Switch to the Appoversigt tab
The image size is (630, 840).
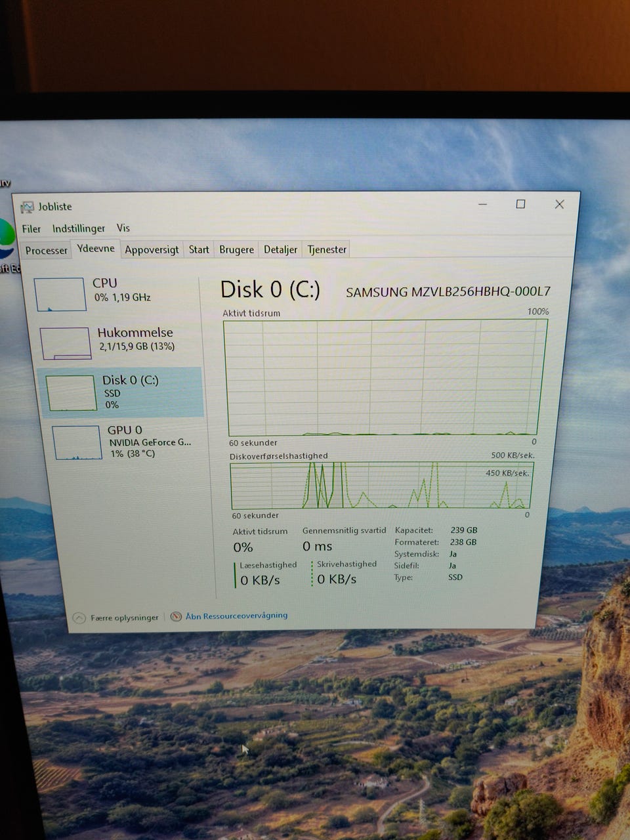pos(152,249)
